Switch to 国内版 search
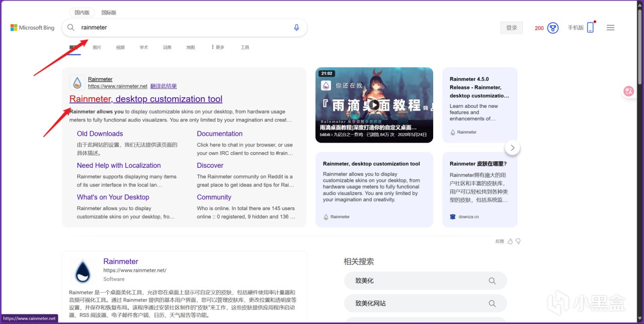 pyautogui.click(x=82, y=13)
